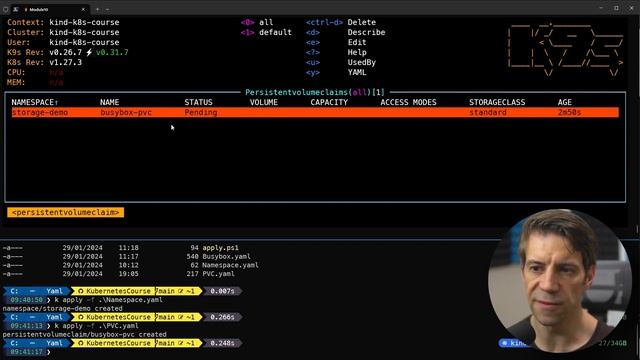This screenshot has height=360, width=640.
Task: Click the 'k apply -f .\Namespace.yaml' command
Action: [108, 300]
